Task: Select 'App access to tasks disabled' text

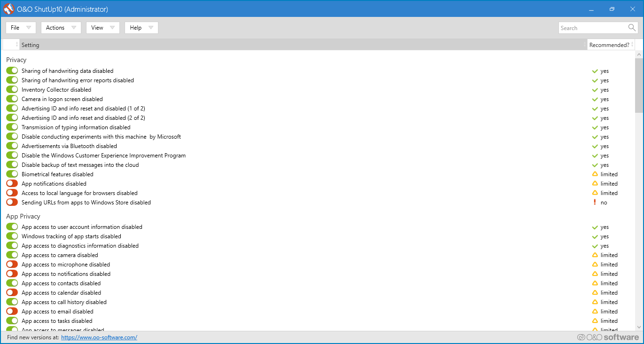Action: pyautogui.click(x=57, y=321)
